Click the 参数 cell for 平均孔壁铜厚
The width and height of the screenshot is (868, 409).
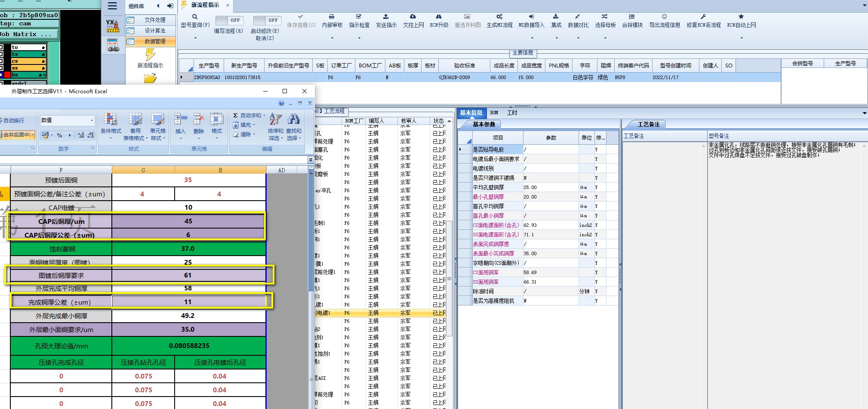click(551, 187)
